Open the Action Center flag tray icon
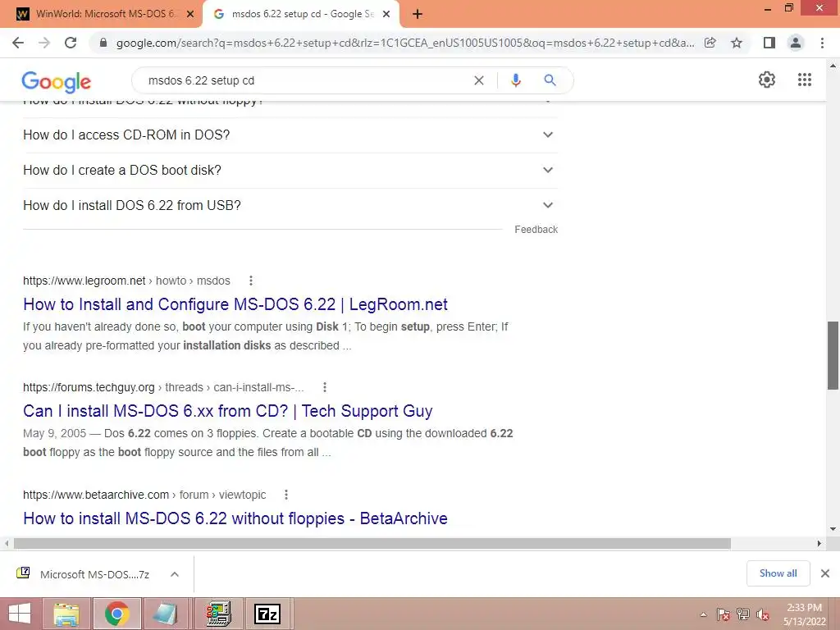Screen dimensions: 840x630 tap(724, 614)
